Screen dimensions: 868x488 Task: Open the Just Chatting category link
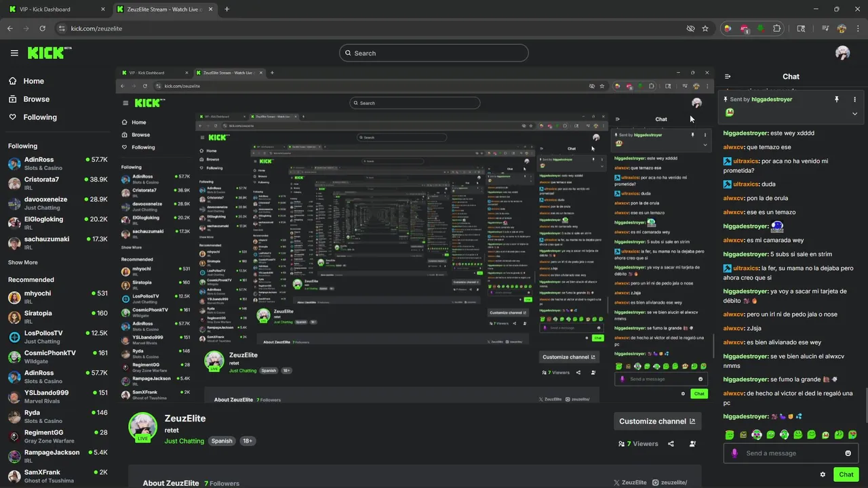click(x=184, y=441)
